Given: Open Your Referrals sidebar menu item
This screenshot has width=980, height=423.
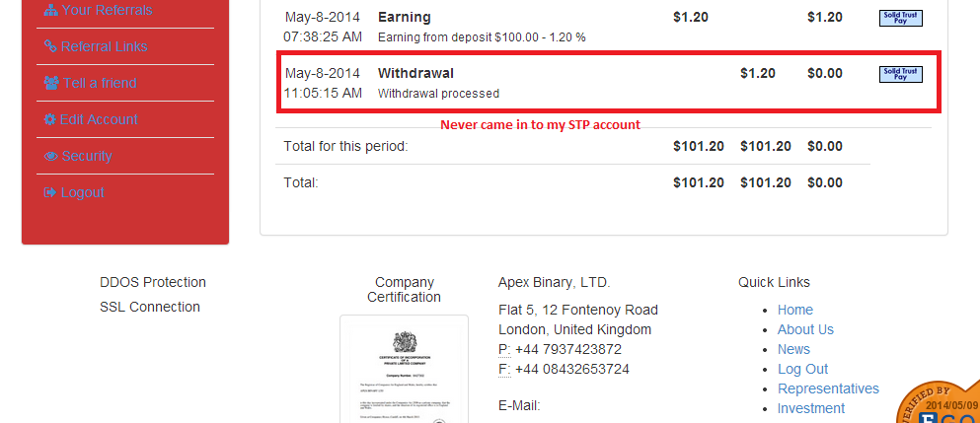Looking at the screenshot, I should 107,11.
